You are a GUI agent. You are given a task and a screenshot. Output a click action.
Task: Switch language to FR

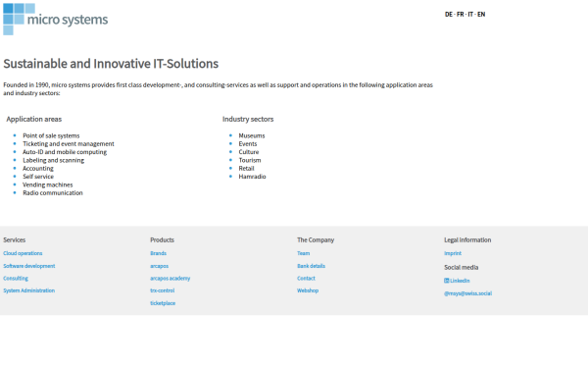coord(461,15)
